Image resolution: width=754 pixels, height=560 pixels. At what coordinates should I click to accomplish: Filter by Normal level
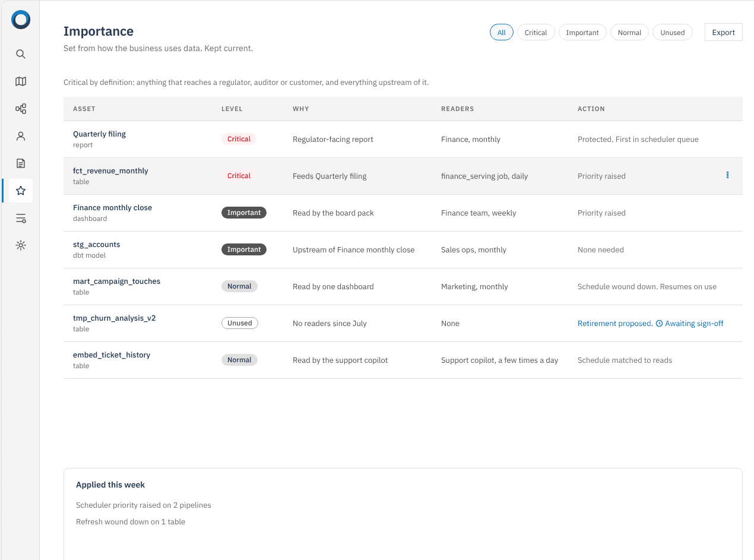tap(629, 33)
